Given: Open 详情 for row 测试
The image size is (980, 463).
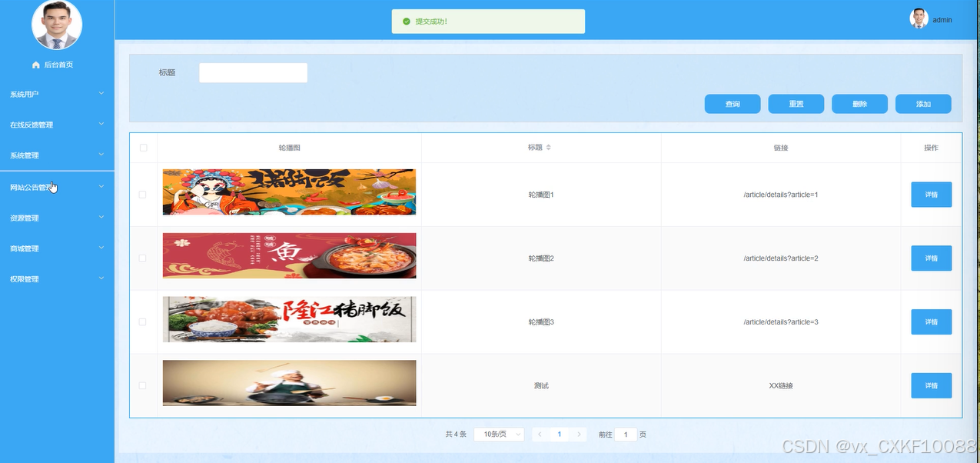Looking at the screenshot, I should (x=932, y=385).
